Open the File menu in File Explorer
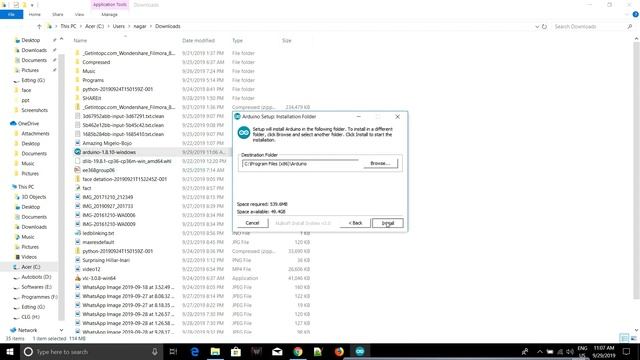 tap(11, 14)
